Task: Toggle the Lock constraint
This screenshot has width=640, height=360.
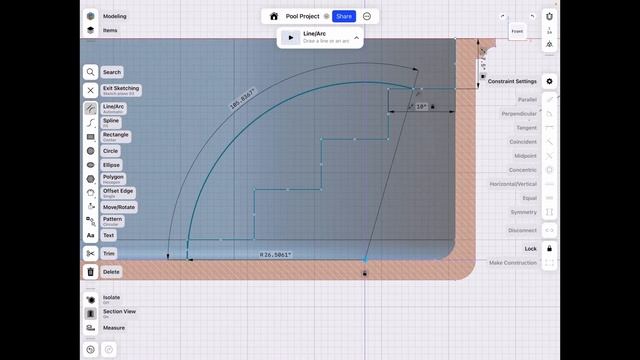Action: tap(549, 249)
